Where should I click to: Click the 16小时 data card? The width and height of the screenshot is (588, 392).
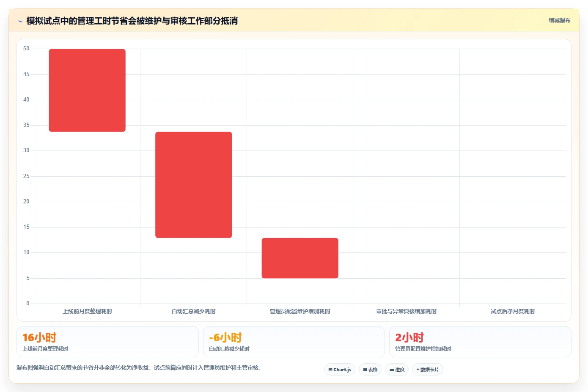point(107,342)
